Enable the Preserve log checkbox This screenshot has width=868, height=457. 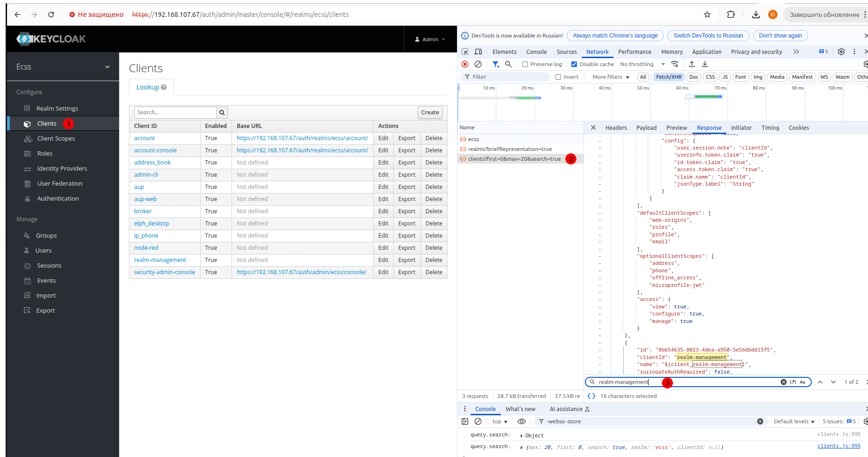(525, 64)
